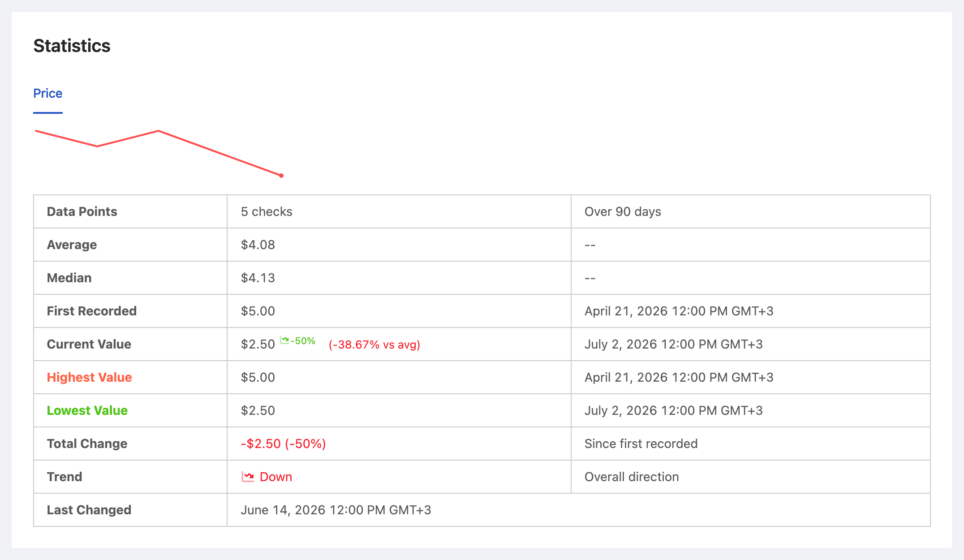Click the date in Current Value row
The height and width of the screenshot is (560, 964).
point(674,344)
